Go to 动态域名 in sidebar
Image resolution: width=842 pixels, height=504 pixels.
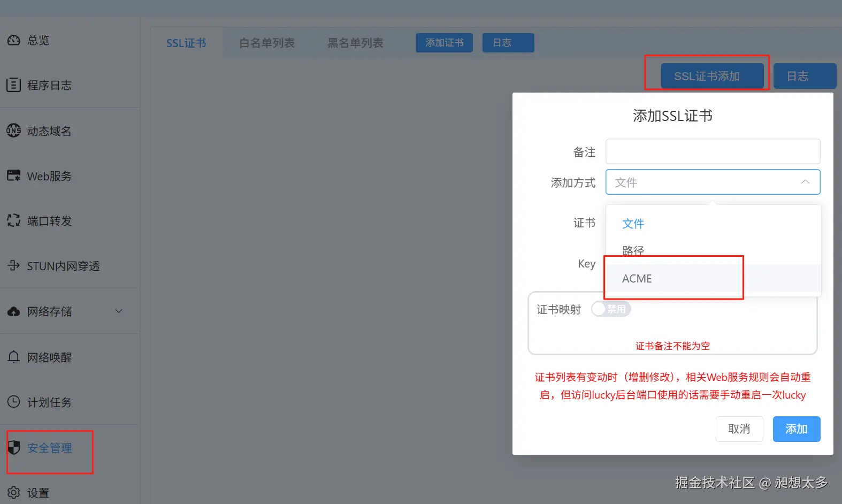[49, 131]
